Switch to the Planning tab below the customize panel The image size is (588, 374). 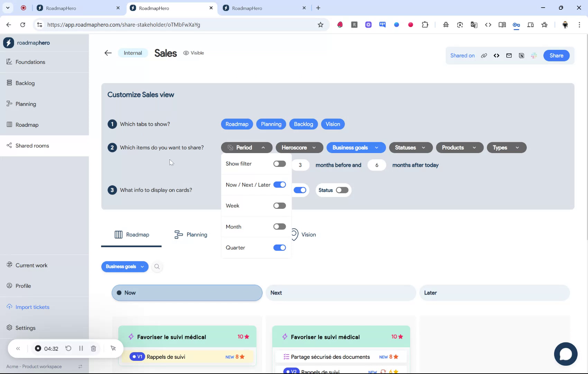pos(191,234)
